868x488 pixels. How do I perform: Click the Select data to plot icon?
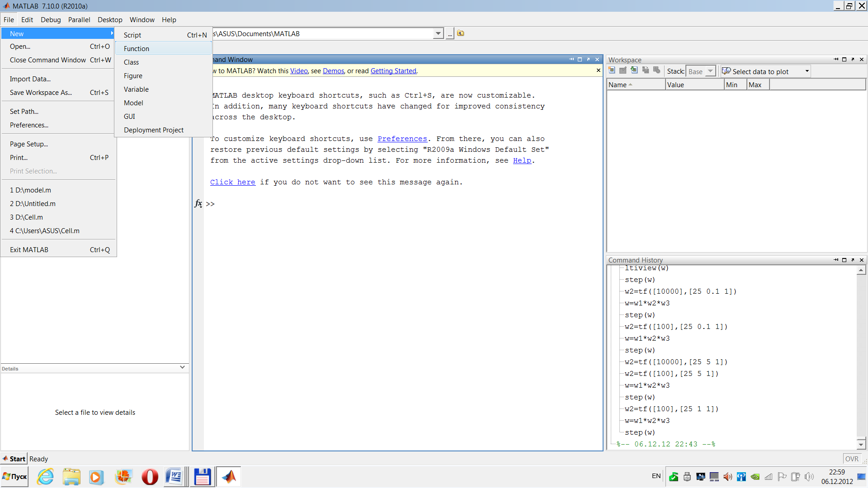point(726,71)
